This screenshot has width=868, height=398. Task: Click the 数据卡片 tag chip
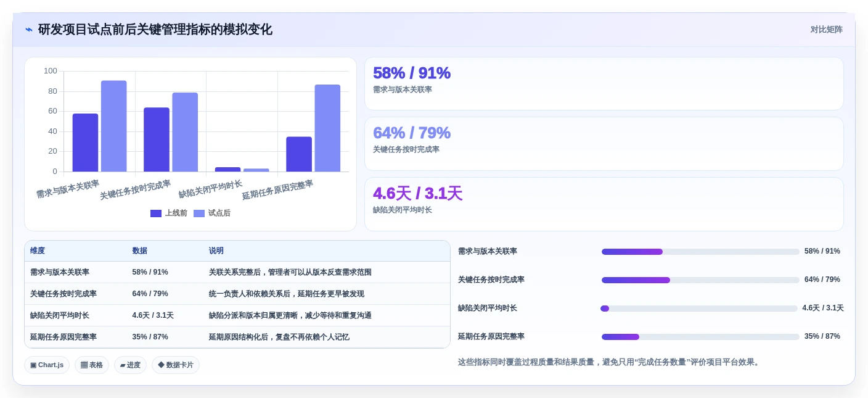[176, 365]
